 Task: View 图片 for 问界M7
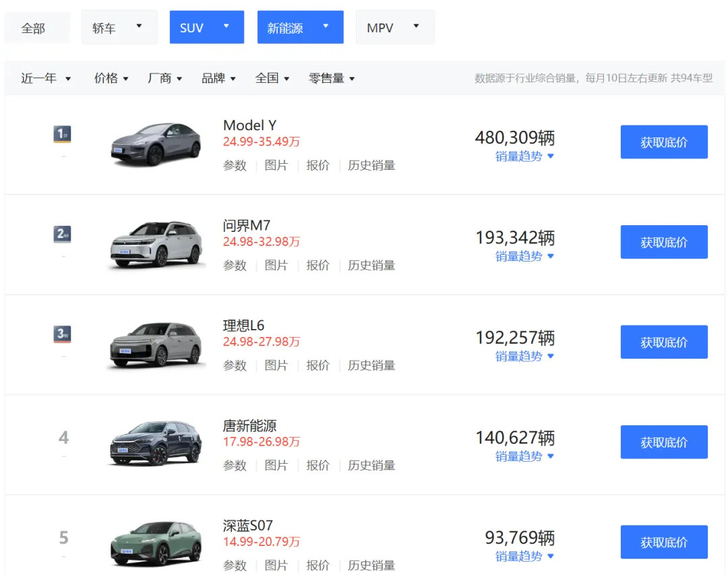click(276, 265)
